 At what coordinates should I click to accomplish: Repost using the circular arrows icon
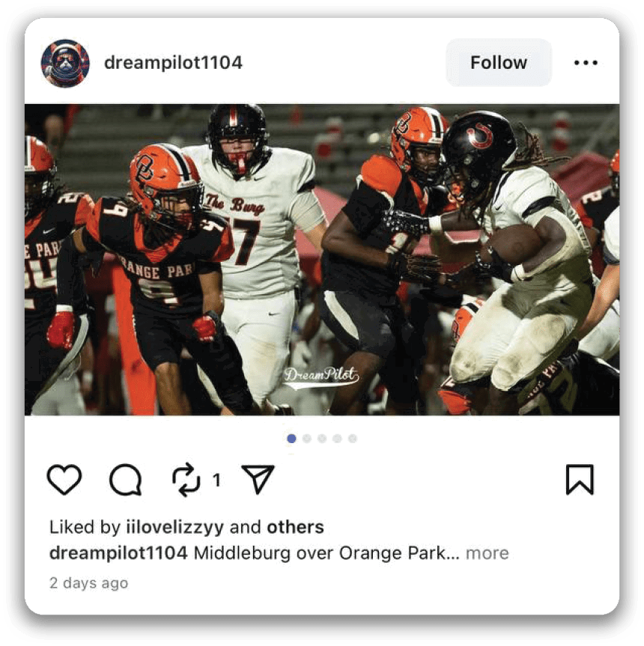click(186, 480)
